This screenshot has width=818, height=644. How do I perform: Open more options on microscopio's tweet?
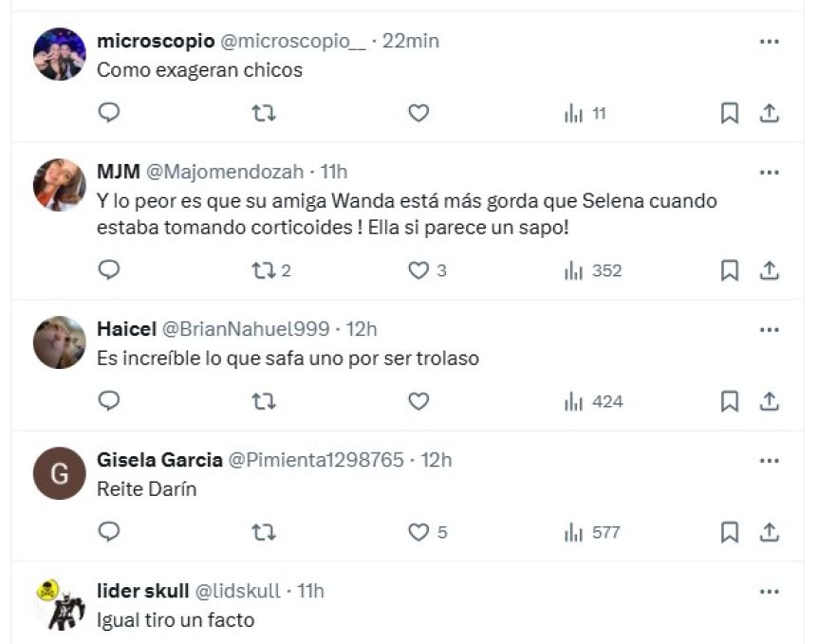(770, 41)
